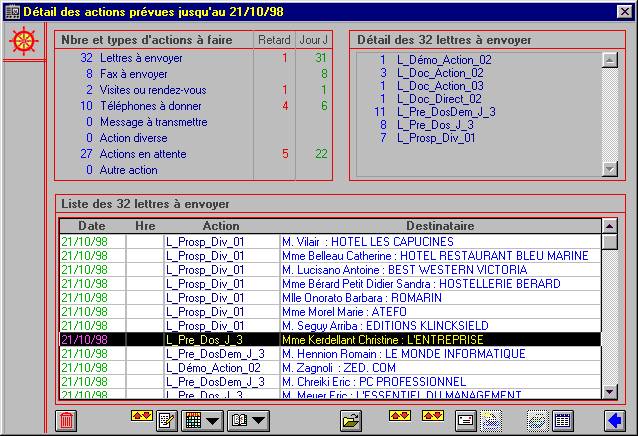This screenshot has width=638, height=436.
Task: Select highlighted row Mme Kerdellant Christine : L'ENTREPRISE
Action: click(x=330, y=340)
